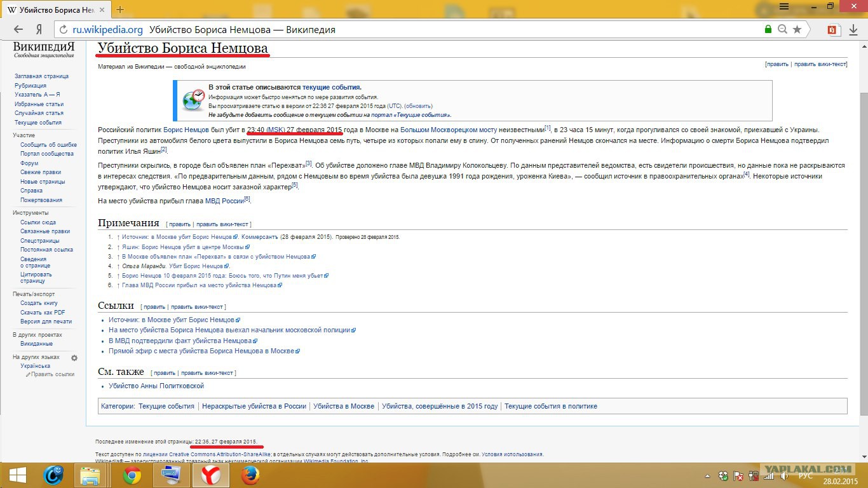The width and height of the screenshot is (868, 488).
Task: Open Windows Start button
Action: click(x=17, y=475)
